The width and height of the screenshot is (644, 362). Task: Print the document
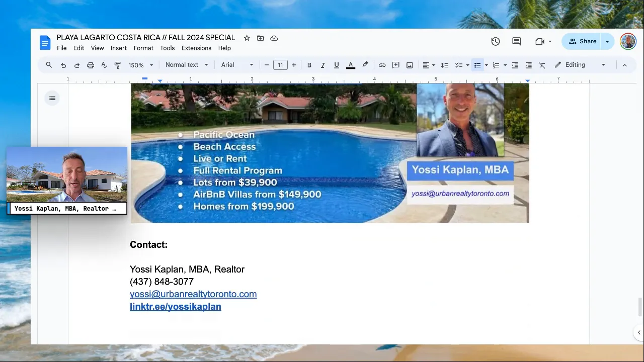click(x=91, y=65)
